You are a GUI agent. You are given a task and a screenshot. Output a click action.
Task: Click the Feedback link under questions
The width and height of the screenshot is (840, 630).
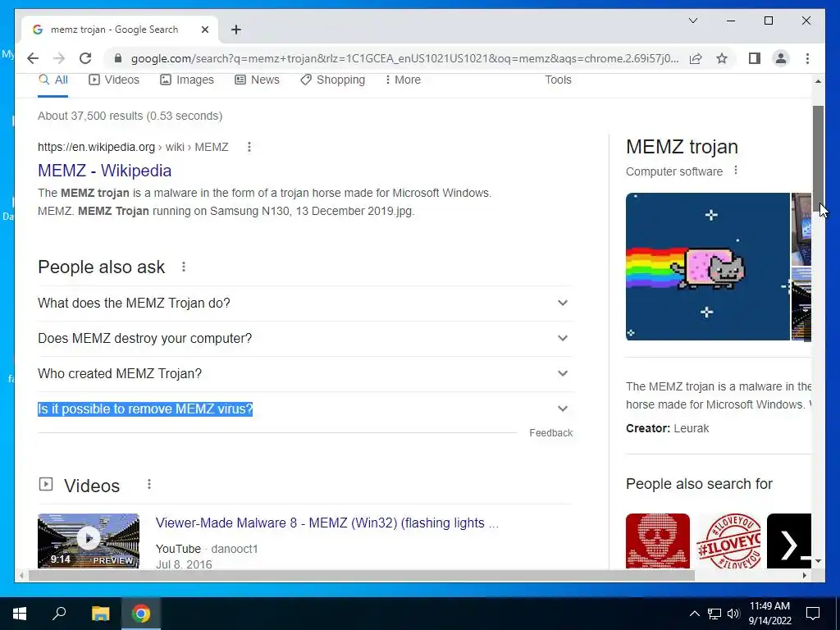point(550,433)
